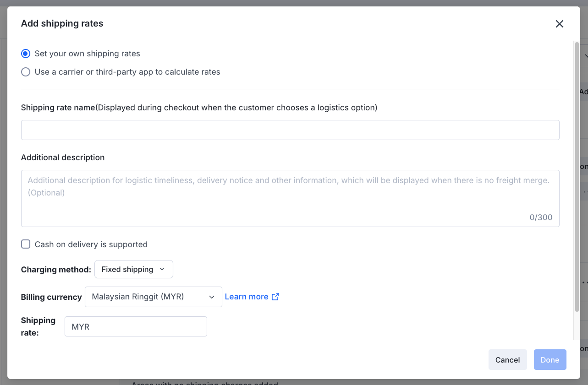The height and width of the screenshot is (385, 588).
Task: Open the Charging method dropdown
Action: (133, 269)
